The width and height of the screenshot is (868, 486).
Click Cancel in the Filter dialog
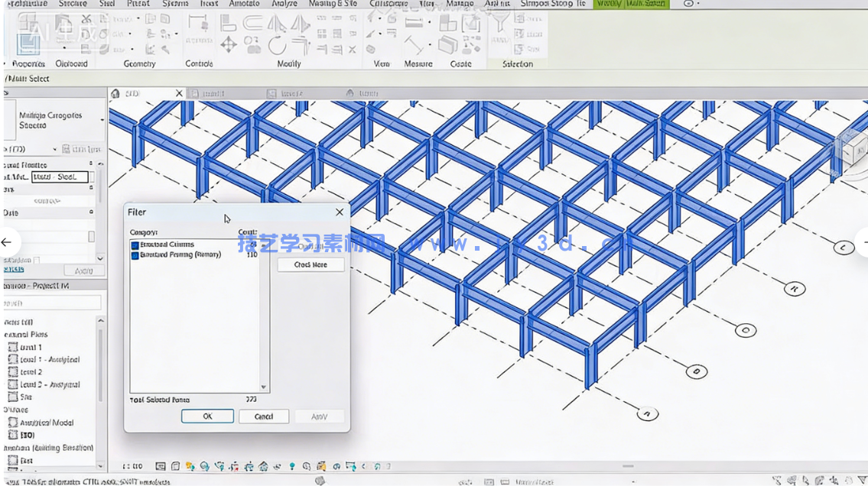coord(263,416)
